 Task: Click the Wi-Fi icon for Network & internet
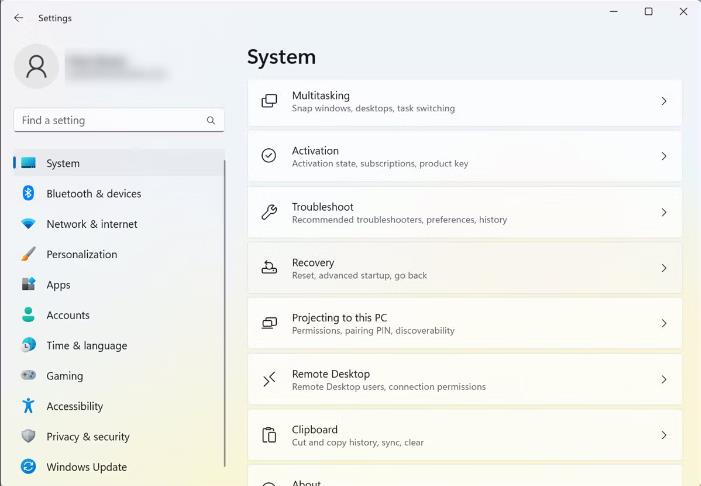[28, 224]
